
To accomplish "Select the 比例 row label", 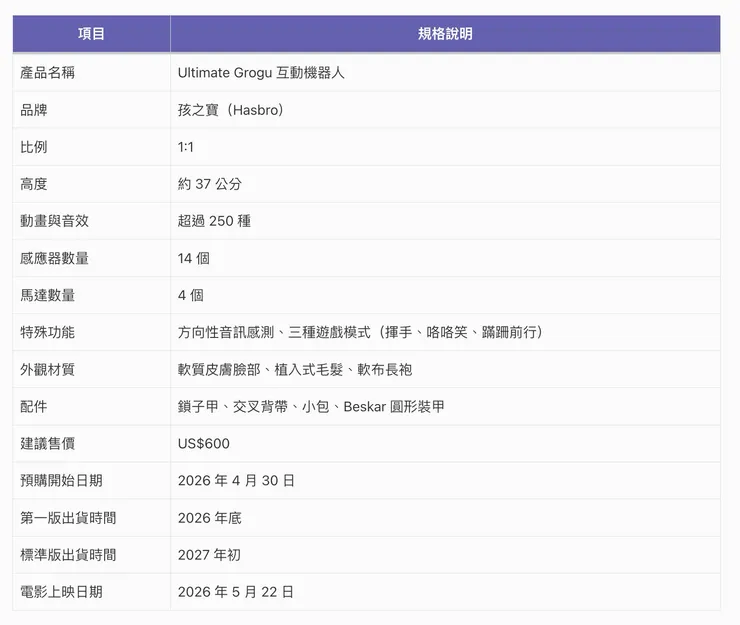I will 34,147.
